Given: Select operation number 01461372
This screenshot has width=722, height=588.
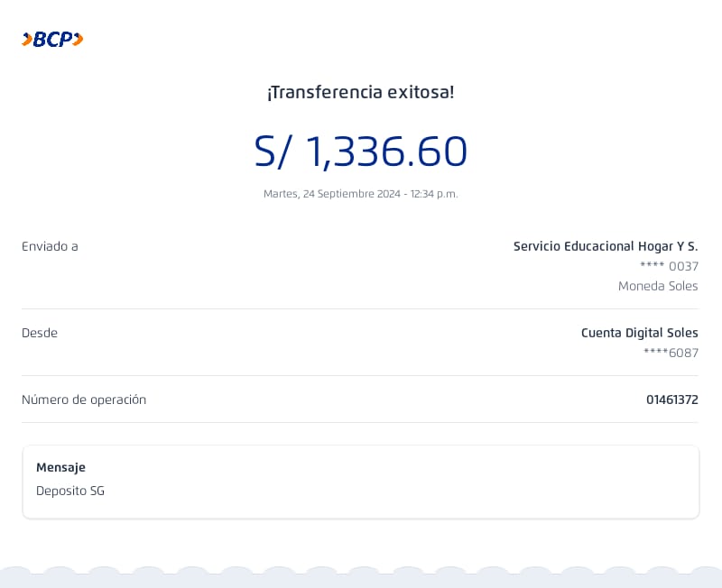Looking at the screenshot, I should click(671, 400).
